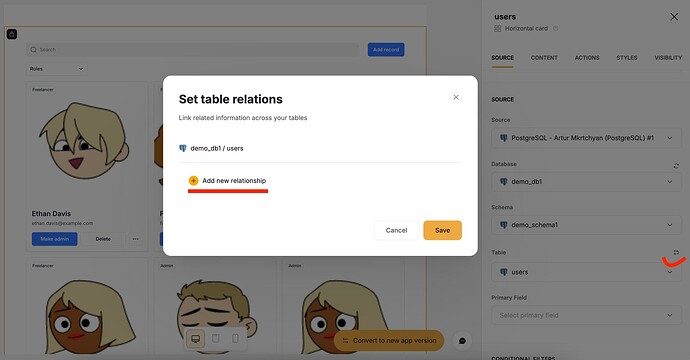Select the tablet preview icon
Screen dimensions: 690x360
(x=216, y=338)
